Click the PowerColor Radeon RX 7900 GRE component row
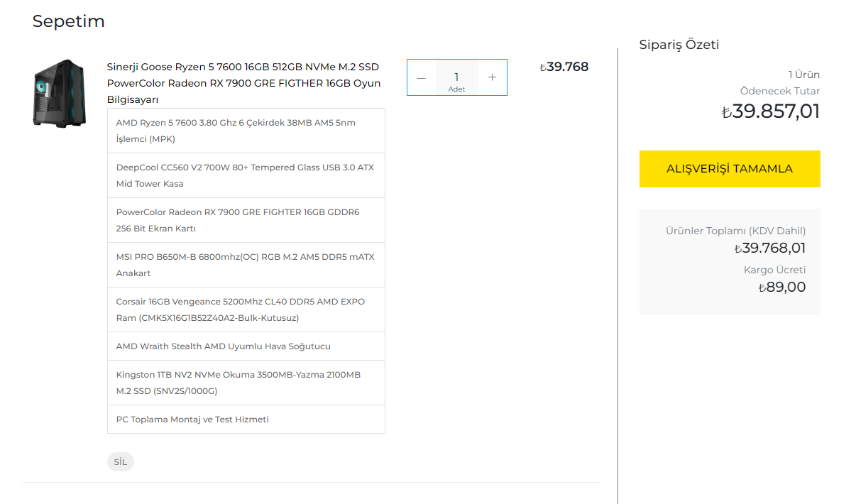 coord(246,220)
